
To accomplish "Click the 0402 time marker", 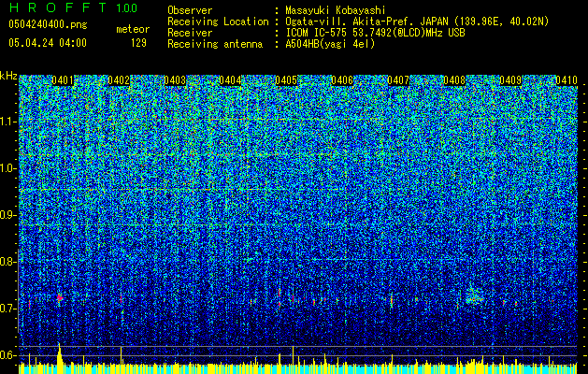I will tap(119, 80).
